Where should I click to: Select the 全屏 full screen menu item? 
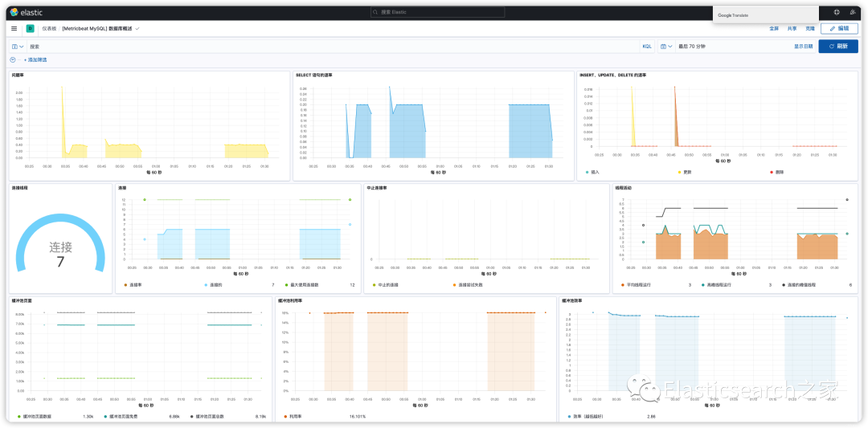click(x=774, y=28)
